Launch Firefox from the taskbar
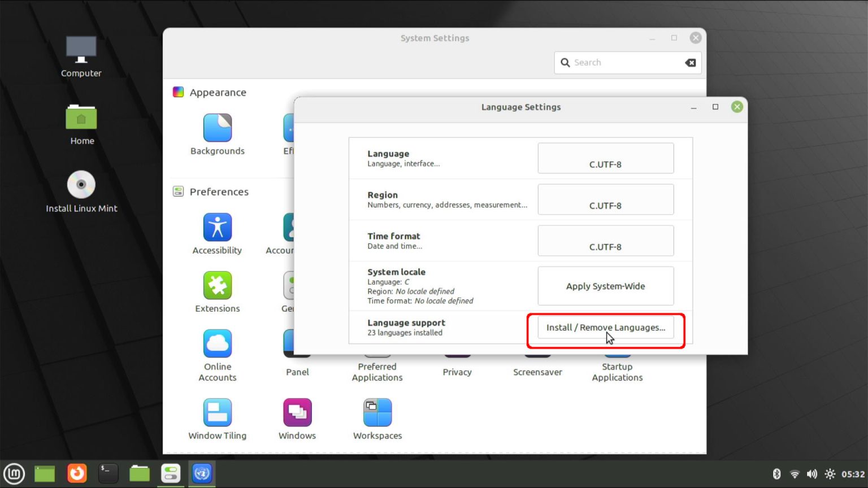The height and width of the screenshot is (488, 868). (77, 473)
